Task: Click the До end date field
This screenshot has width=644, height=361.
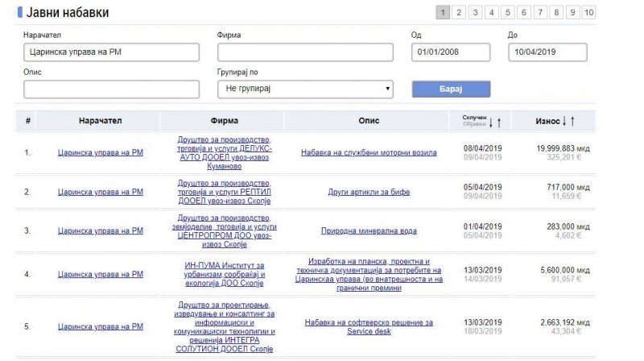Action: 548,52
